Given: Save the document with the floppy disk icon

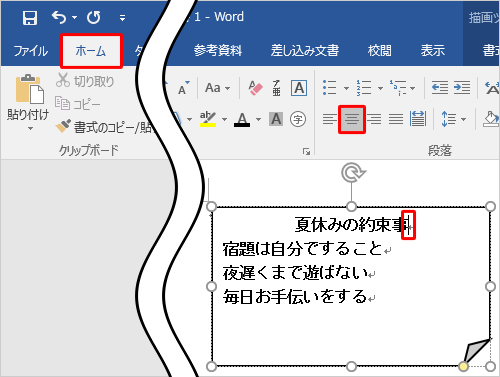Looking at the screenshot, I should click(30, 18).
